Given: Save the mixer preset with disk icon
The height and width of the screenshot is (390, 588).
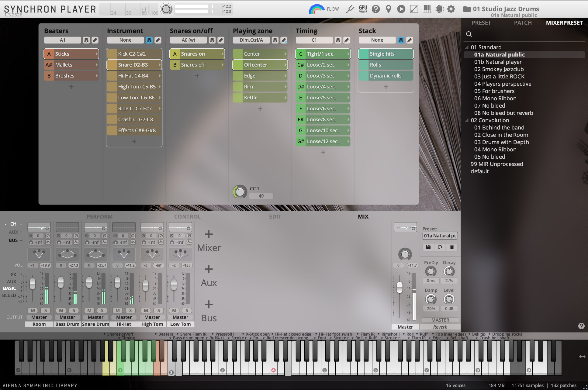Looking at the screenshot, I should tap(428, 247).
